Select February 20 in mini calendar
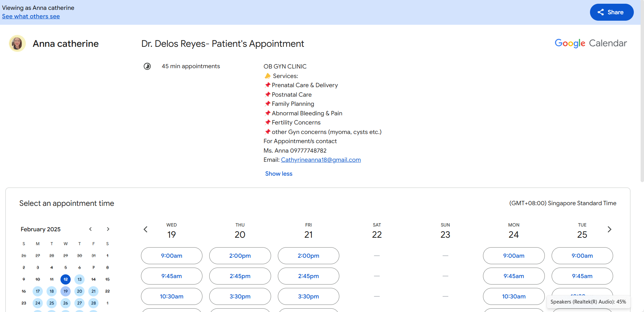 coord(79,291)
